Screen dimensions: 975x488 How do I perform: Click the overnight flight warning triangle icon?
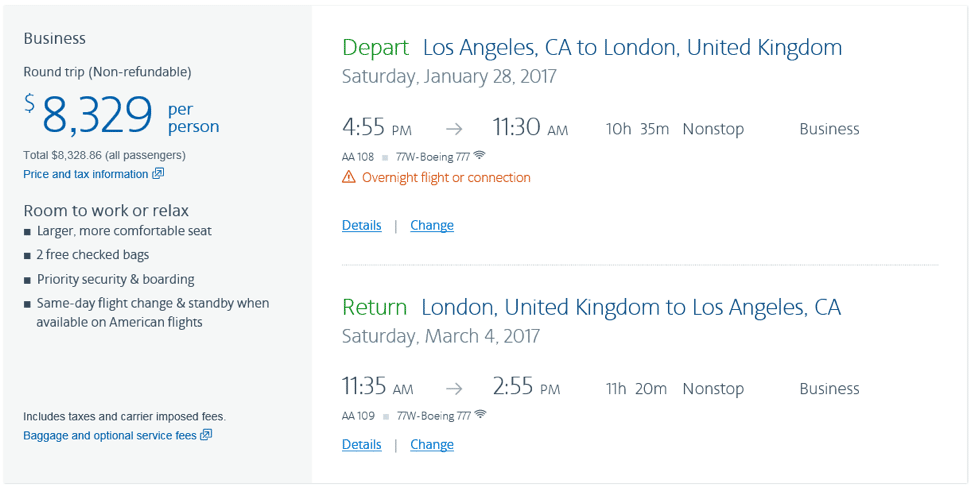pos(349,178)
